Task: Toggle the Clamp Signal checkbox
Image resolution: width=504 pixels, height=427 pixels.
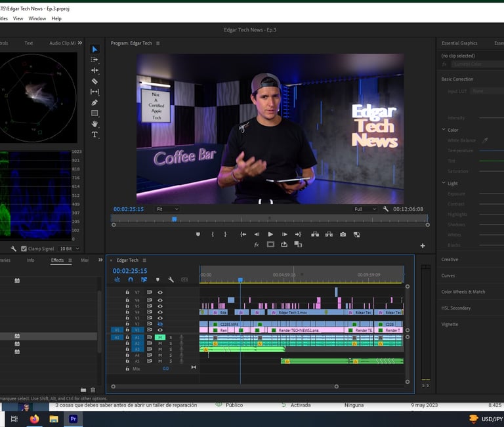Action: coord(24,249)
